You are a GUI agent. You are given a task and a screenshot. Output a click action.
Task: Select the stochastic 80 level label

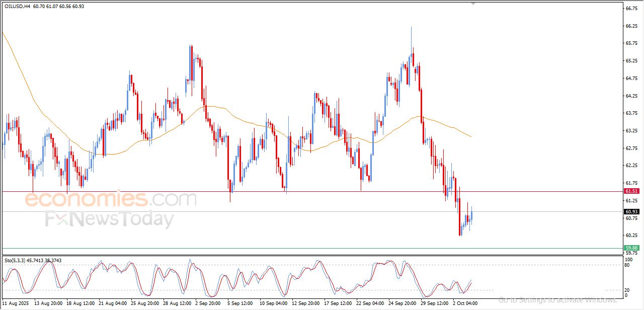[x=626, y=265]
